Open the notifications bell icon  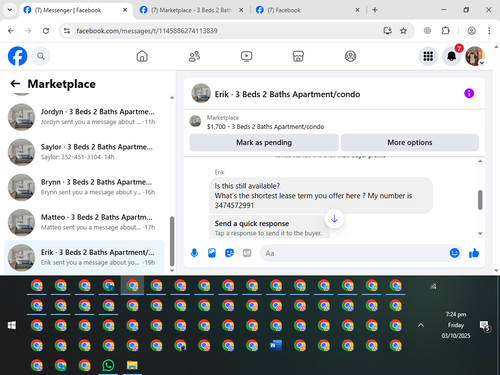452,56
